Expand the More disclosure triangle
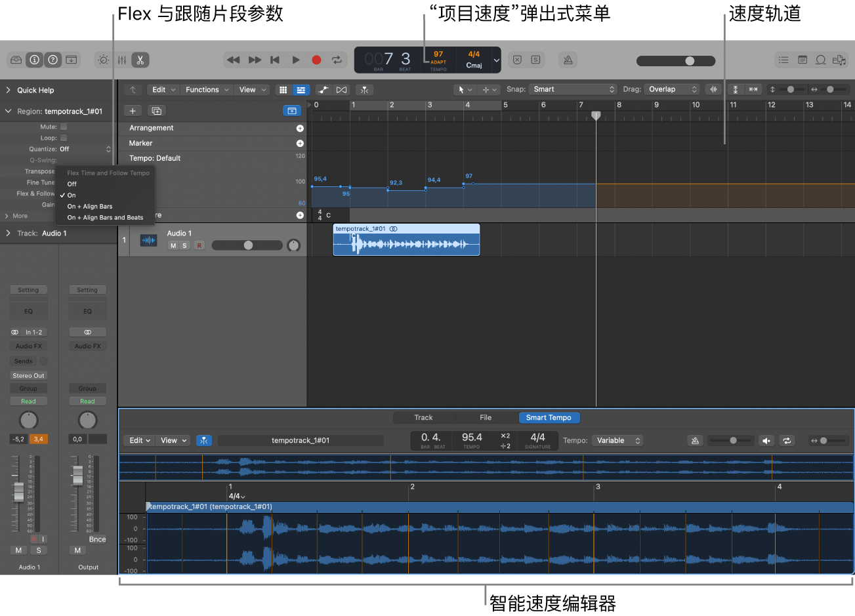This screenshot has height=616, width=855. coord(7,216)
